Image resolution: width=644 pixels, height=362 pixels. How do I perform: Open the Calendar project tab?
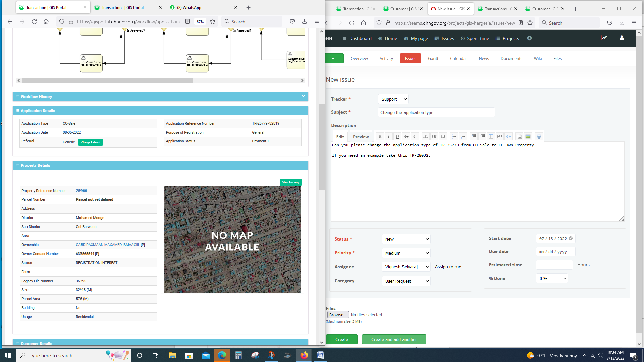[x=459, y=58]
